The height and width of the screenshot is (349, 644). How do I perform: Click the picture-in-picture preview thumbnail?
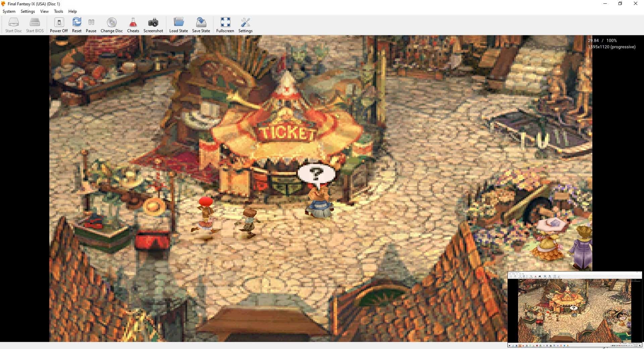pyautogui.click(x=575, y=309)
